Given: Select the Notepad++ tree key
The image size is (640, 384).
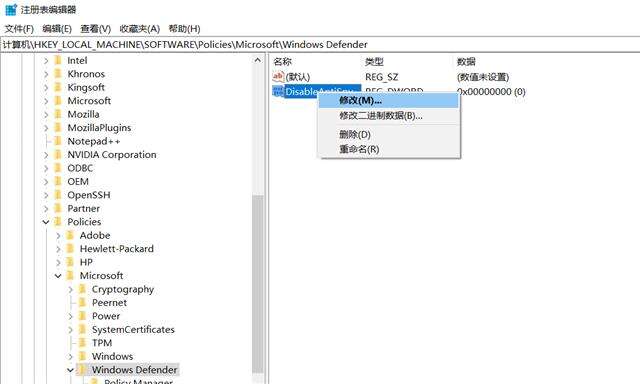Looking at the screenshot, I should tap(94, 141).
